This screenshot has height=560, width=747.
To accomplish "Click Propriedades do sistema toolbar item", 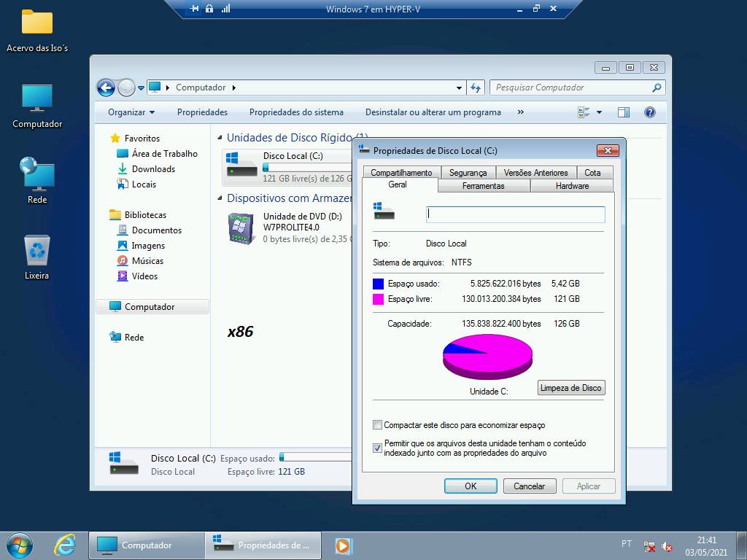I will [x=296, y=112].
